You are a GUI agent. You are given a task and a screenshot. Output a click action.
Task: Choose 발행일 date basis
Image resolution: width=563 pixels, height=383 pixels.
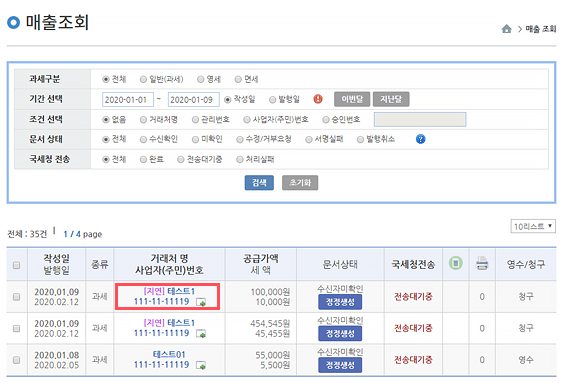[273, 99]
